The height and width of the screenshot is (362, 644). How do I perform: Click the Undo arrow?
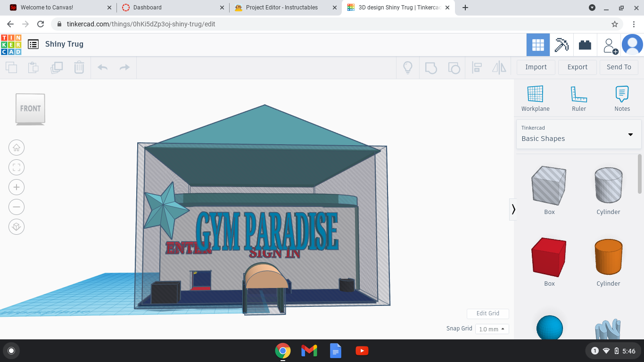click(102, 67)
